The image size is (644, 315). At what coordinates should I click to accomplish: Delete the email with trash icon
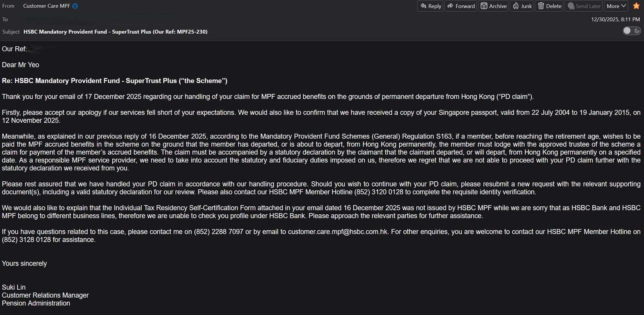tap(549, 6)
